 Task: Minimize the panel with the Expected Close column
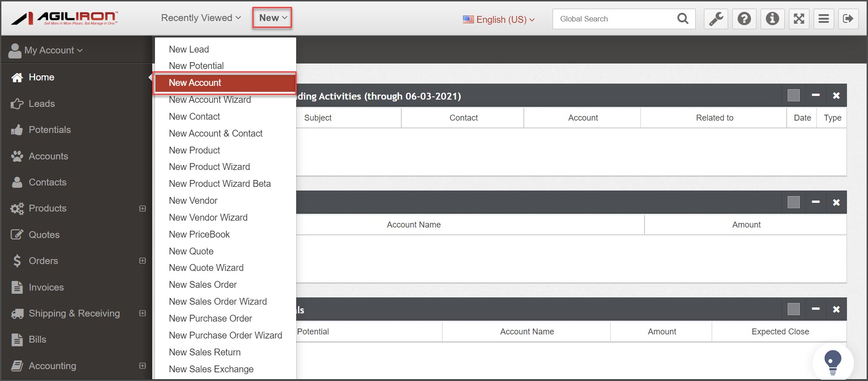coord(815,309)
